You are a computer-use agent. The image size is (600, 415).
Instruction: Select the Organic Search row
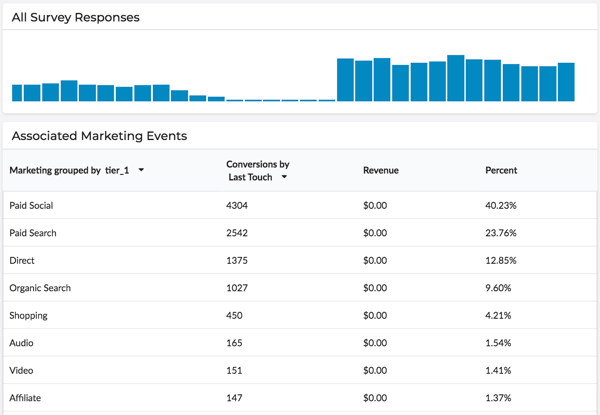300,288
